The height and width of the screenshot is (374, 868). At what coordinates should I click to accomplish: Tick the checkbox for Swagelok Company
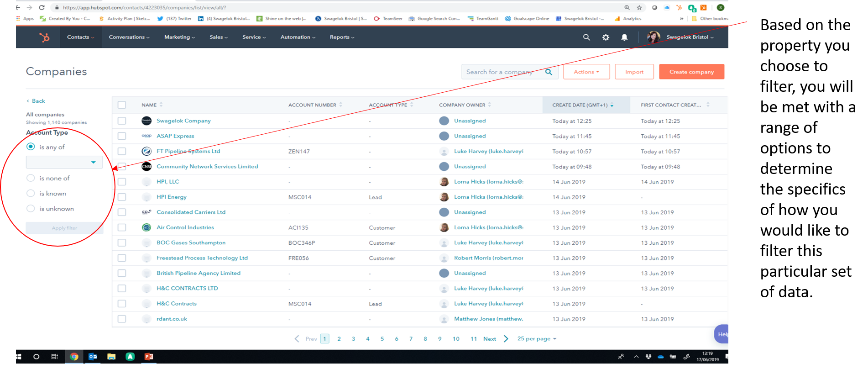pyautogui.click(x=122, y=121)
